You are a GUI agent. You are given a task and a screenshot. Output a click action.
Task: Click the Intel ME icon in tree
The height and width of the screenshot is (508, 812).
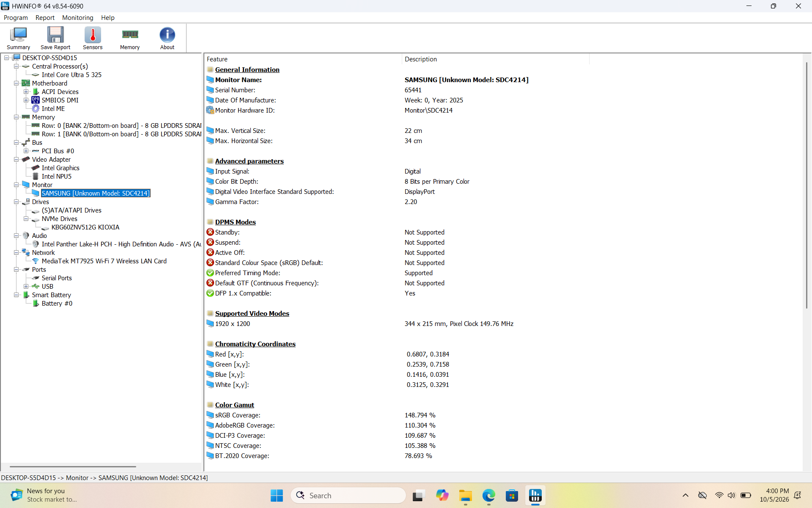pos(36,109)
